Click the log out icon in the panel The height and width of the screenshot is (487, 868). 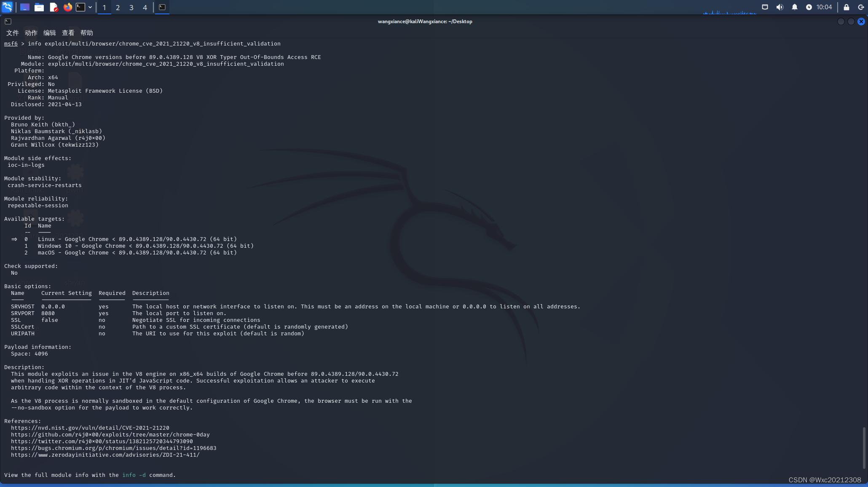860,7
